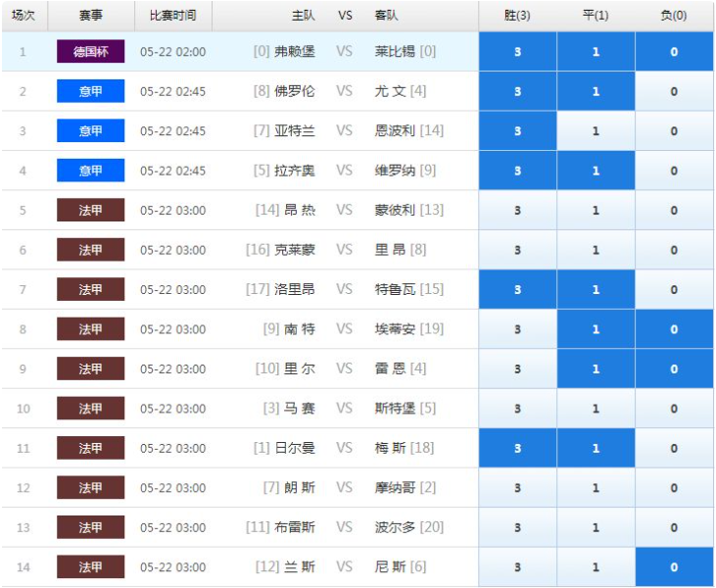
Task: Toggle loss (0) for 兰斯 vs 尼斯
Action: 674,567
